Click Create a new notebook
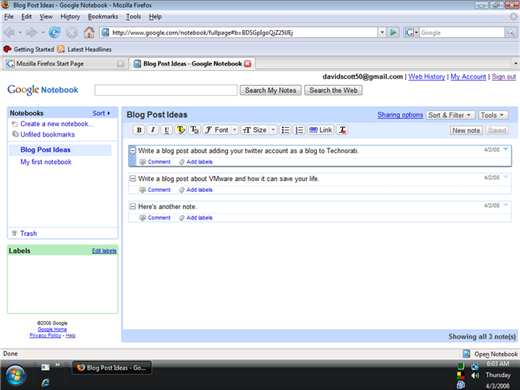The image size is (520, 390). [57, 124]
